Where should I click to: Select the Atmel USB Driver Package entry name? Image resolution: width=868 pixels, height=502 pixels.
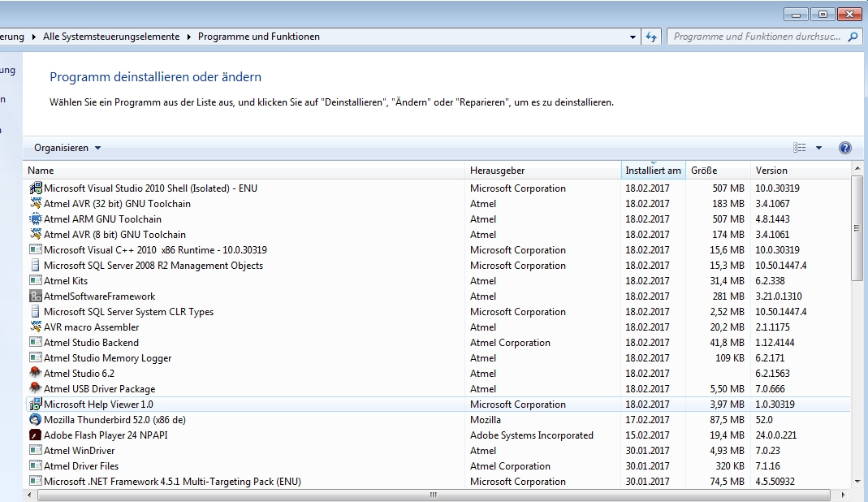coord(100,389)
